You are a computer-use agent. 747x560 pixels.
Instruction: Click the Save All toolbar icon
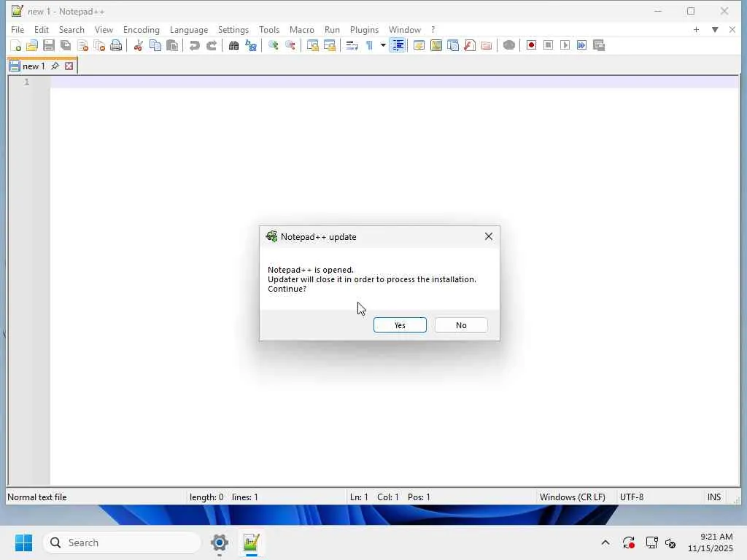click(x=66, y=46)
